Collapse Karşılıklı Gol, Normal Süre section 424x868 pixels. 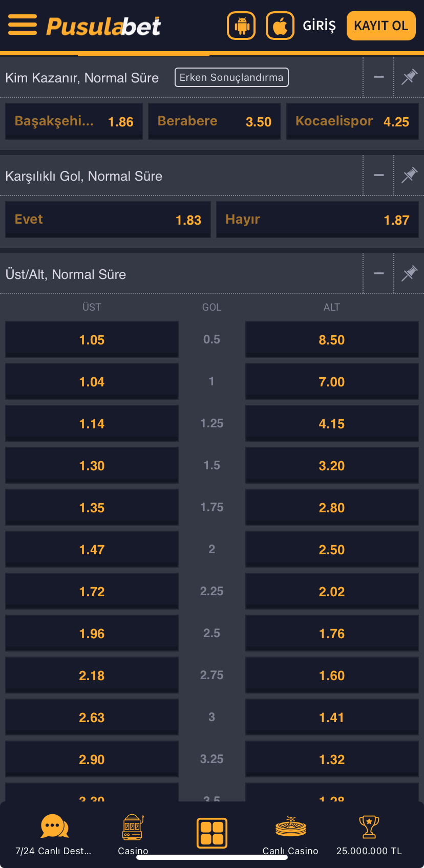click(x=379, y=176)
